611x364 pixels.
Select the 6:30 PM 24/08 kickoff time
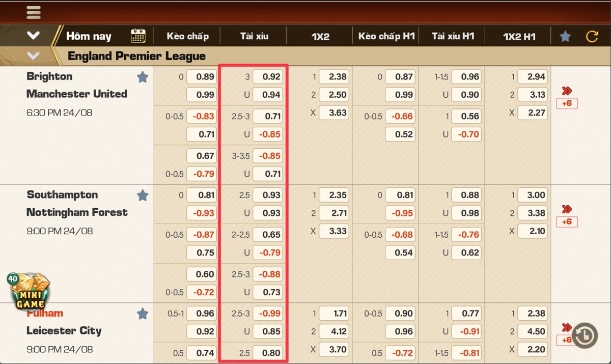point(60,113)
